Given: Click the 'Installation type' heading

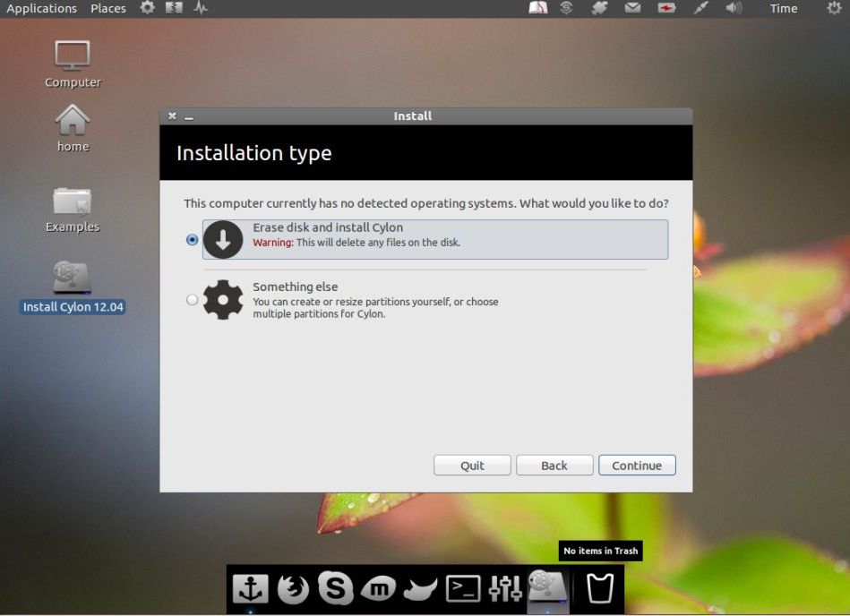Looking at the screenshot, I should click(254, 153).
